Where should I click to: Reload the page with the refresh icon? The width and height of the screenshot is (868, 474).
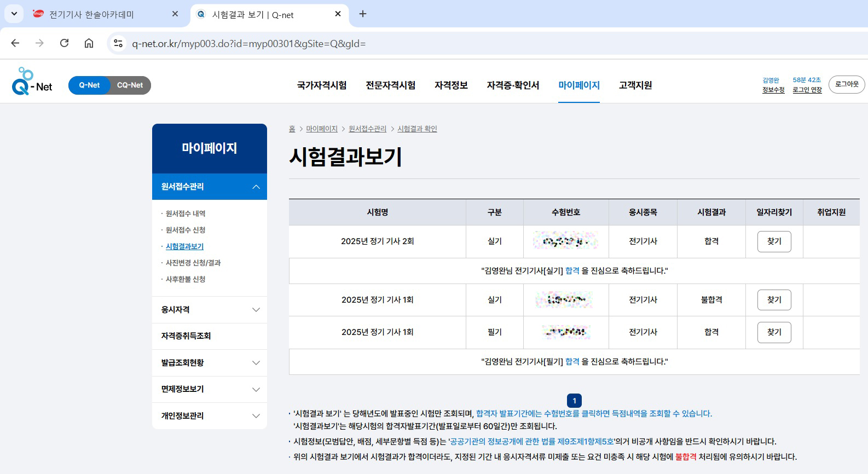tap(64, 43)
